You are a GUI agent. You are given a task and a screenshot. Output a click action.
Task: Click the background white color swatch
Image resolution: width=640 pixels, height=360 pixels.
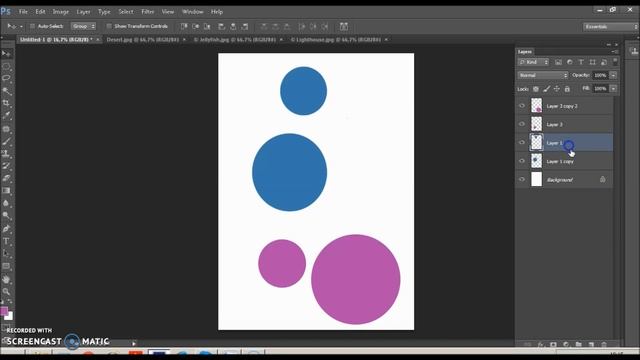coord(9,316)
